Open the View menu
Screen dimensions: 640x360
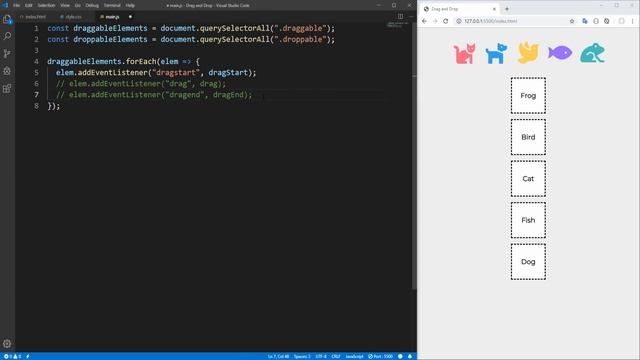[x=65, y=5]
